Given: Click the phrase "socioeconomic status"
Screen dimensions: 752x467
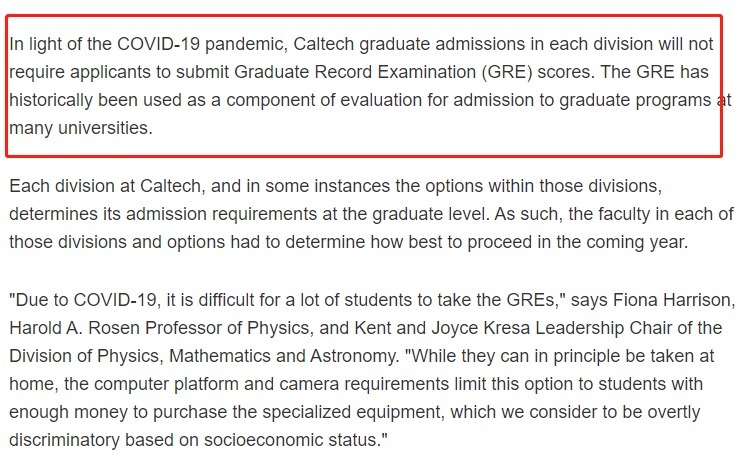Looking at the screenshot, I should click(x=291, y=440).
